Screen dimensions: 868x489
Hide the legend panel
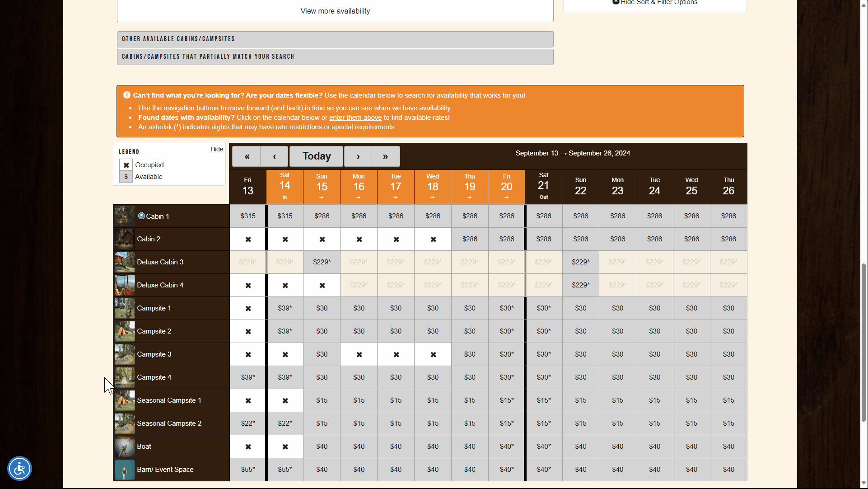click(x=217, y=149)
